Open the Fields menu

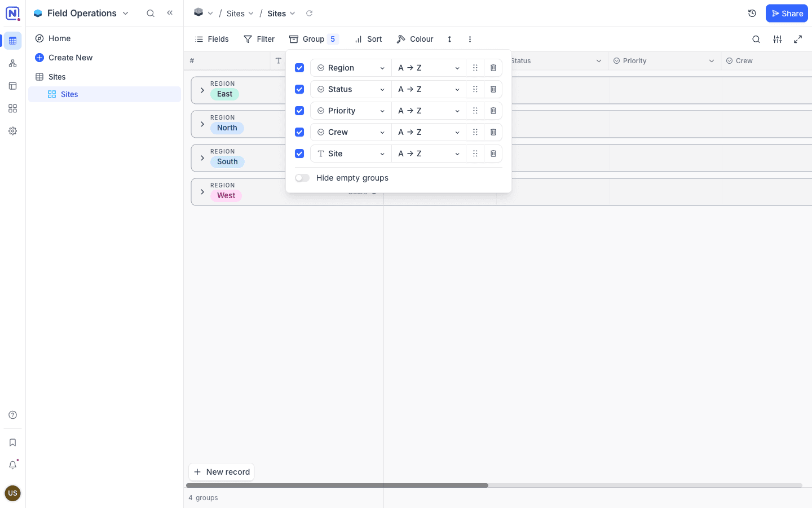pyautogui.click(x=211, y=39)
